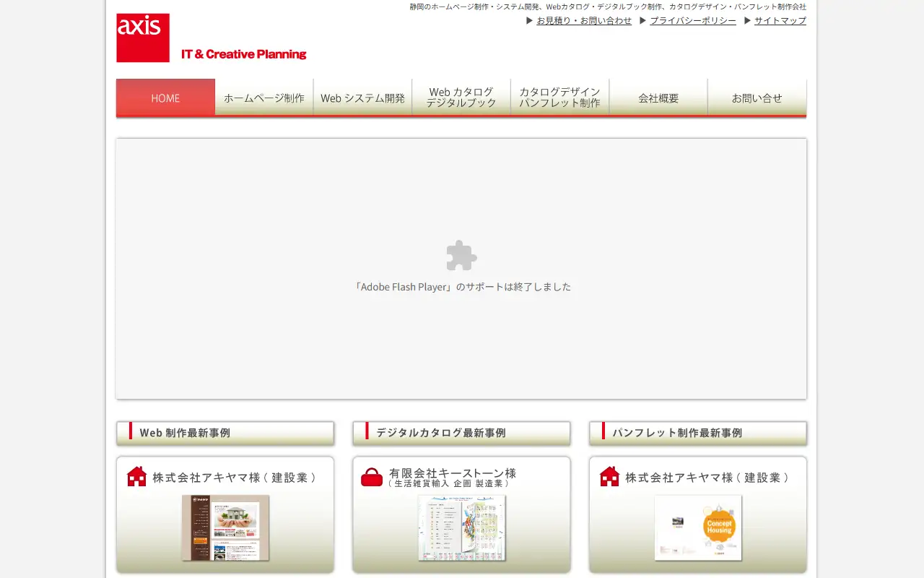Open the 会社概要 navigation tab
The height and width of the screenshot is (578, 924).
[x=658, y=98]
